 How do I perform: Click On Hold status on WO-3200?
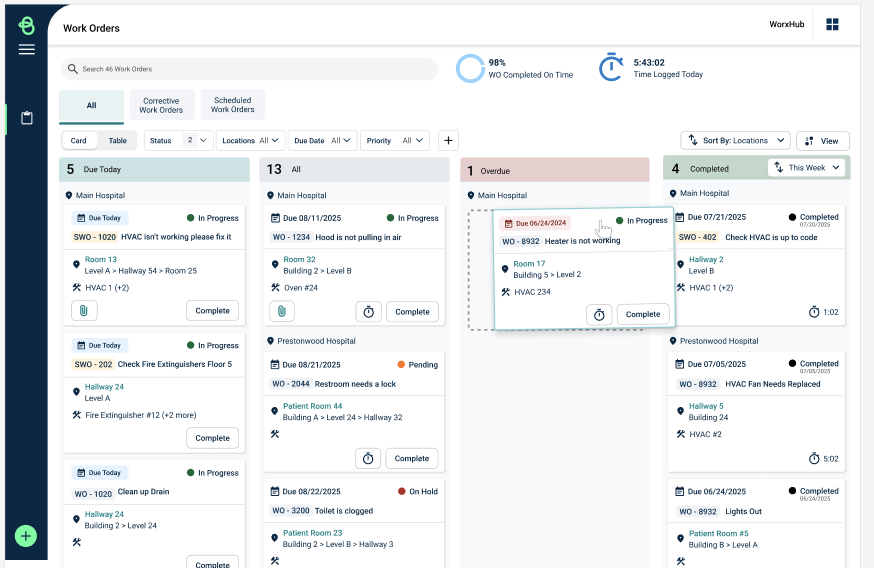(417, 491)
